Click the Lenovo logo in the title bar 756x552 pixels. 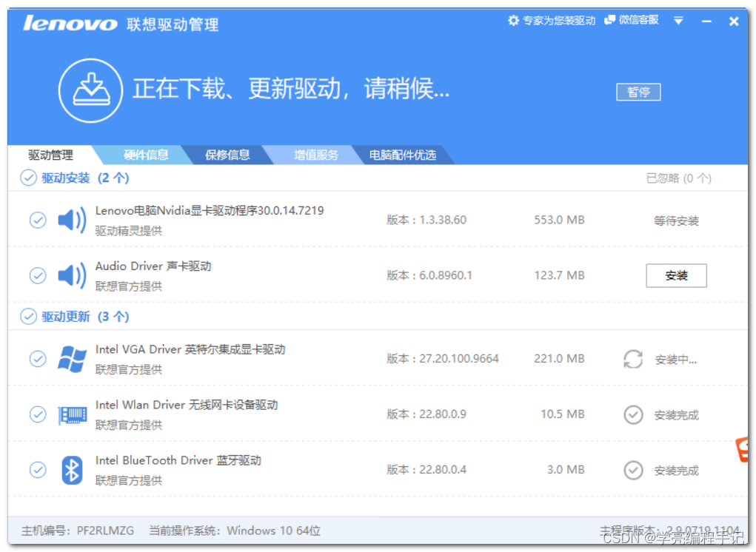pos(70,23)
